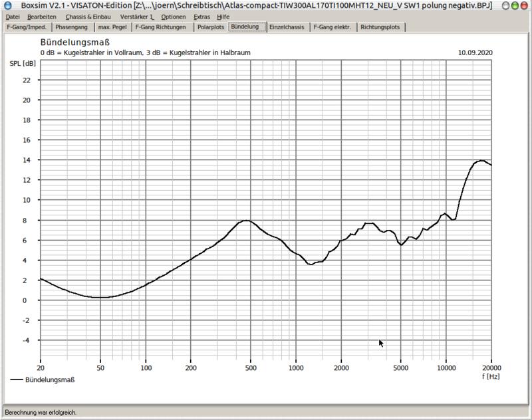The height and width of the screenshot is (420, 532).
Task: Click the Bündelungsmaß legend entry
Action: tap(43, 379)
